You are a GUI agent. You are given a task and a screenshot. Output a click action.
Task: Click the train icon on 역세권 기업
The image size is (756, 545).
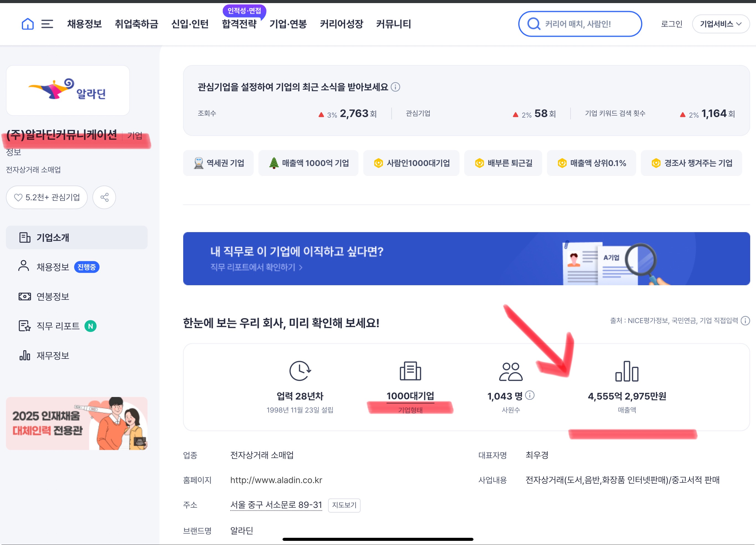click(199, 163)
